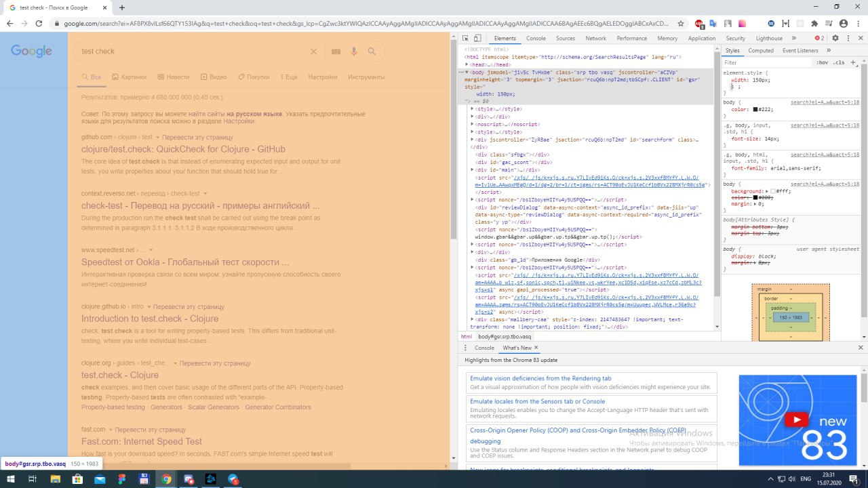868x488 pixels.
Task: Add a new style rule with plus
Action: pos(853,62)
